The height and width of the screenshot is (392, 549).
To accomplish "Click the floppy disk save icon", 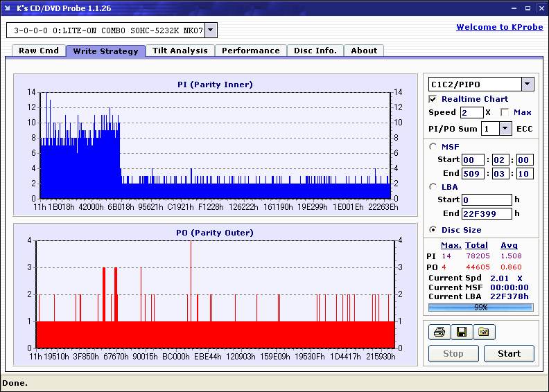I will 461,332.
